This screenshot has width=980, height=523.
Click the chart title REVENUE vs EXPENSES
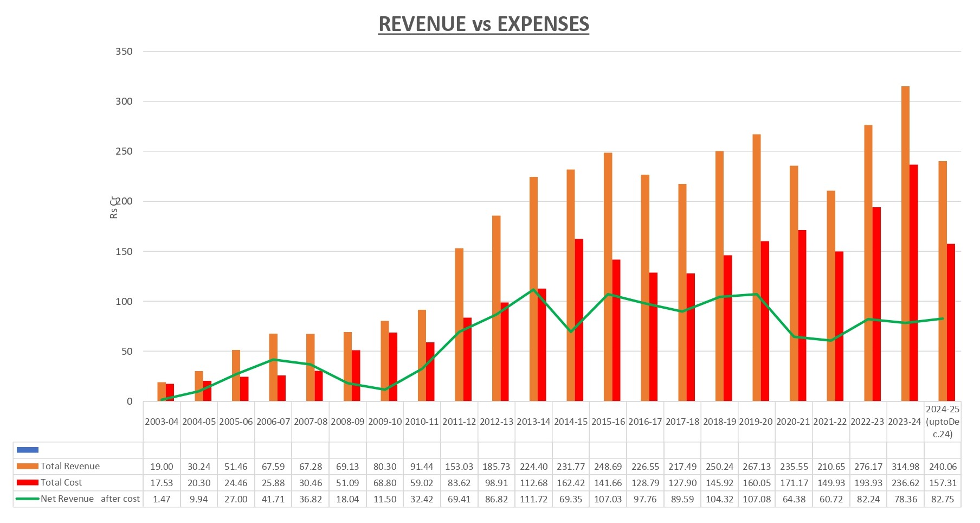[484, 23]
